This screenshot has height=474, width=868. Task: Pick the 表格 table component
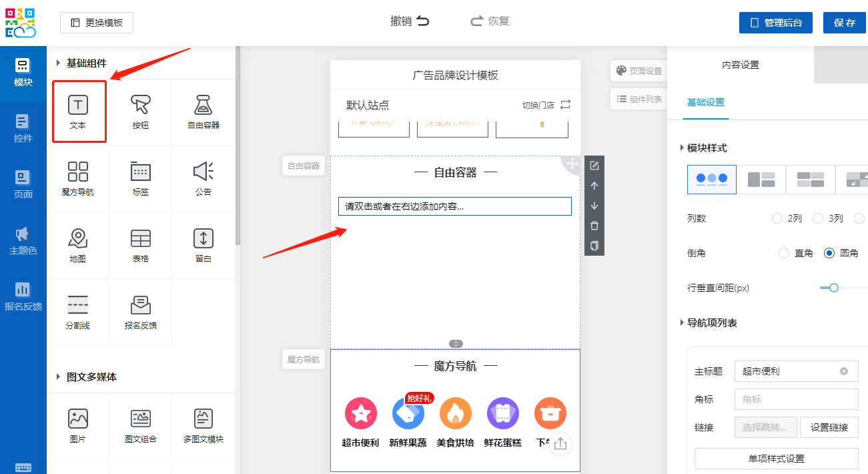pyautogui.click(x=140, y=245)
